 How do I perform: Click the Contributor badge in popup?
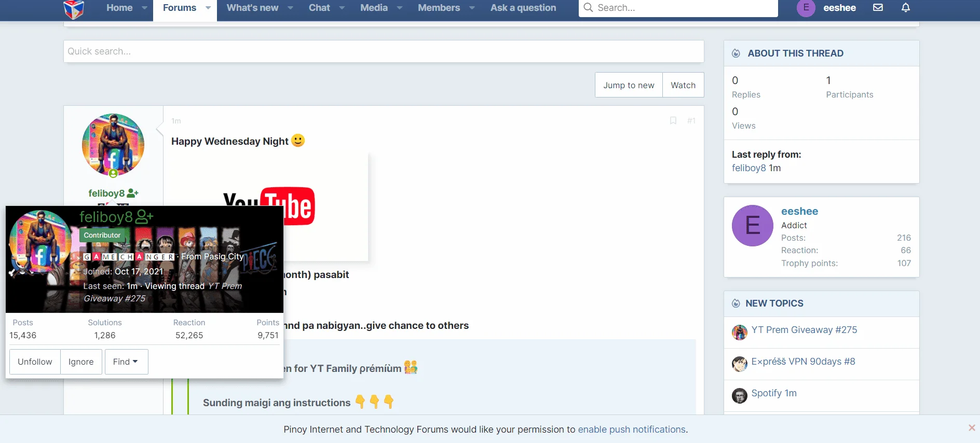click(x=102, y=235)
